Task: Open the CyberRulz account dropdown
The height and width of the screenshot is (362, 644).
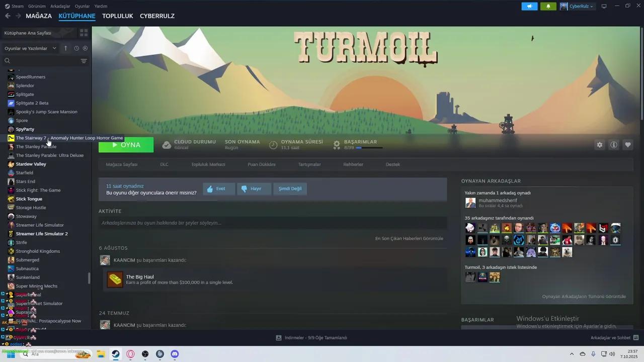Action: point(577,6)
